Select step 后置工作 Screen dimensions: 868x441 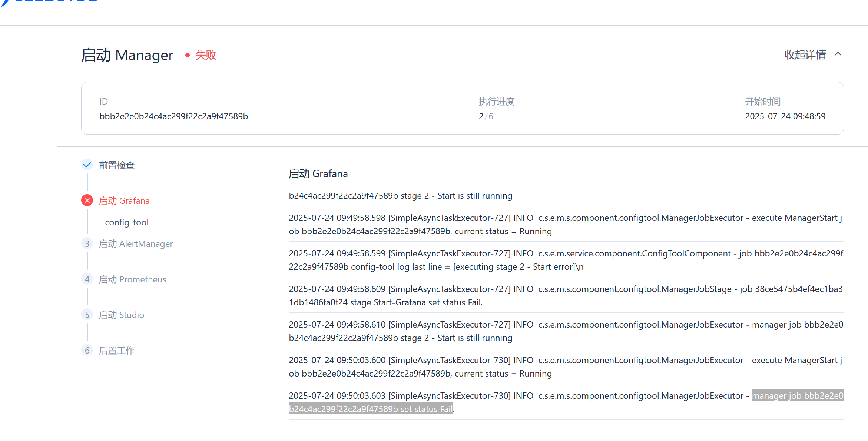point(117,350)
